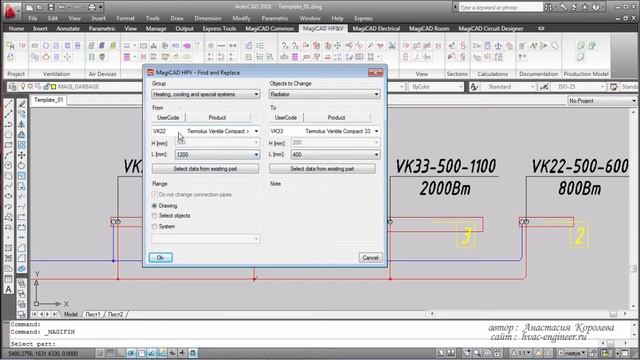Click the zoom magnifier icon in status bar
The width and height of the screenshot is (640, 360).
click(x=477, y=353)
